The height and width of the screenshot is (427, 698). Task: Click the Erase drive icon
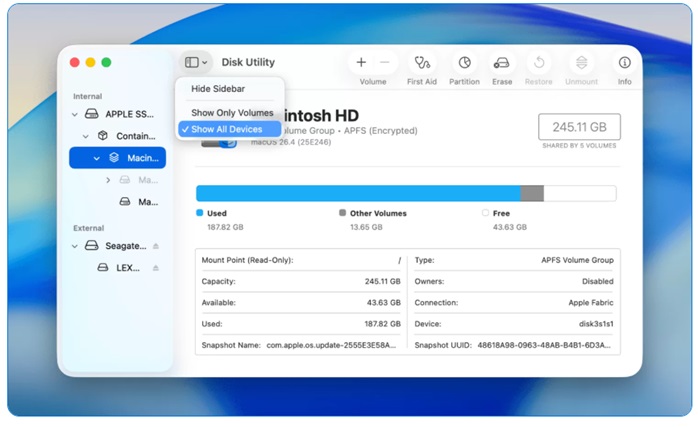tap(501, 63)
